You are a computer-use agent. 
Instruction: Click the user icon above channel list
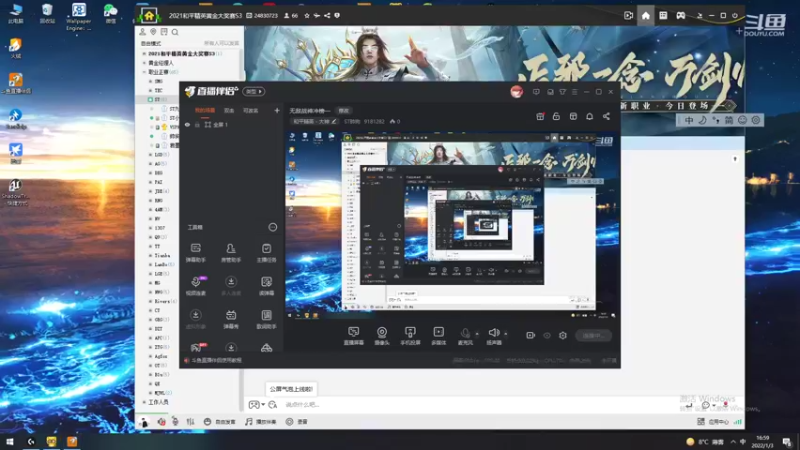(x=142, y=32)
